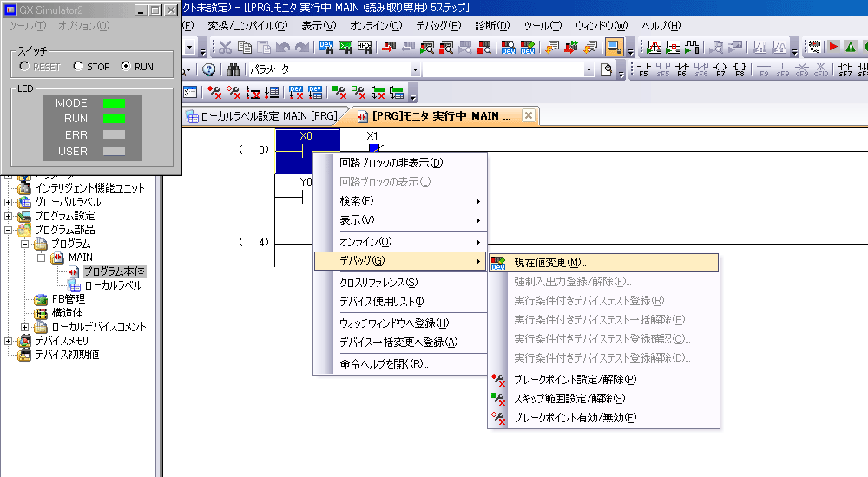Click the F8 application instruction icon
This screenshot has width=868, height=477.
pos(740,69)
